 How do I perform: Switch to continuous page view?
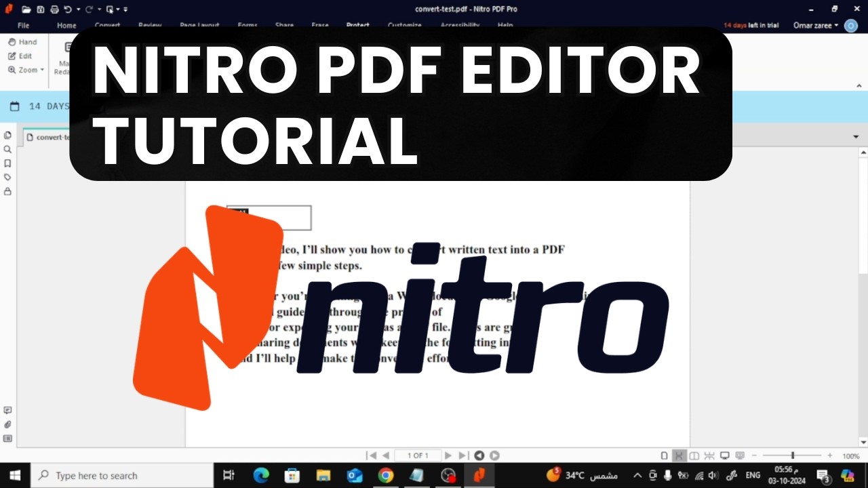coord(679,456)
